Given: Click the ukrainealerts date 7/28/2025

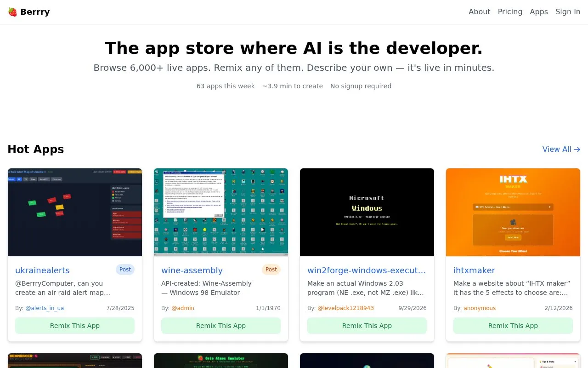Looking at the screenshot, I should click(x=120, y=308).
